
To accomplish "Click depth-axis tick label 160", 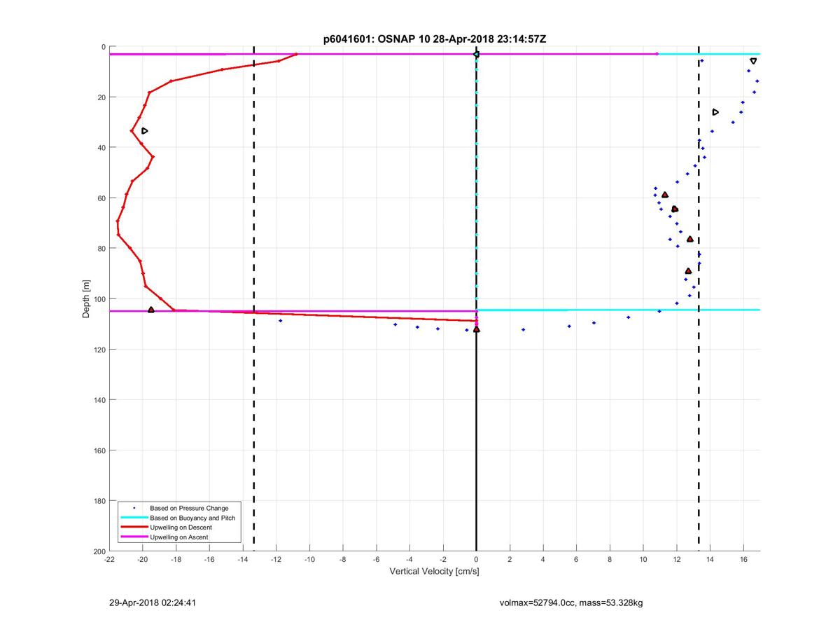I will point(99,450).
